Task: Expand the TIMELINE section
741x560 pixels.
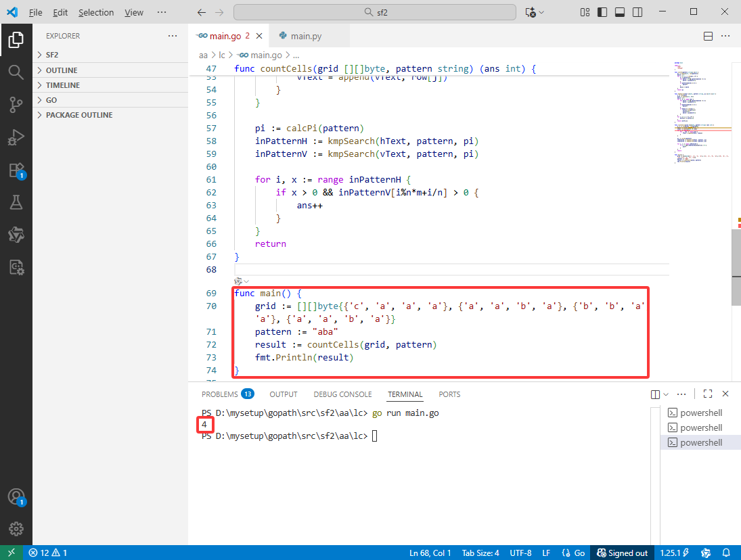Action: 110,85
